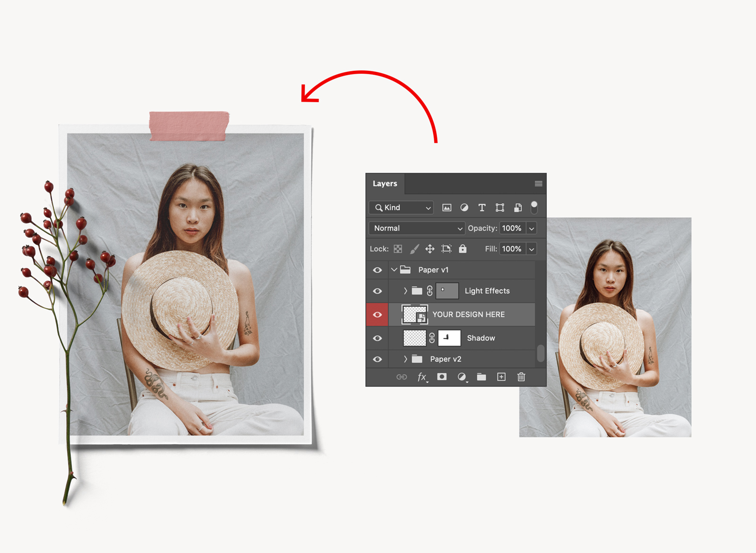Filter for shape layers icon
This screenshot has height=553, width=756.
[x=500, y=207]
